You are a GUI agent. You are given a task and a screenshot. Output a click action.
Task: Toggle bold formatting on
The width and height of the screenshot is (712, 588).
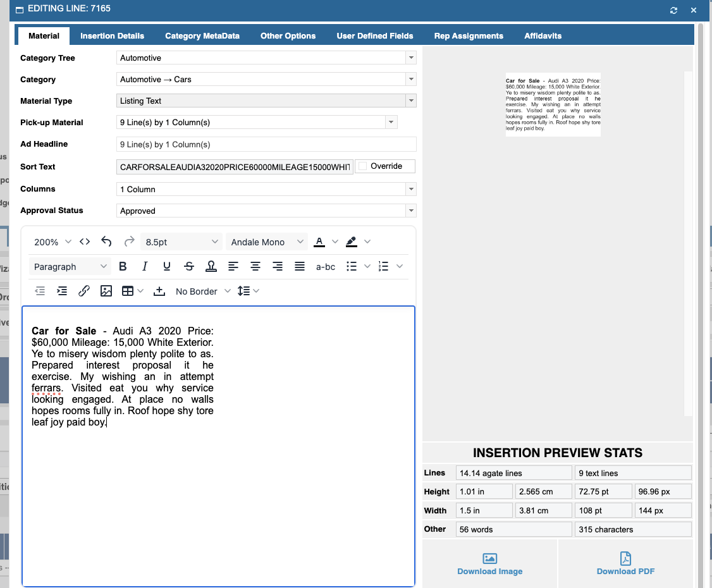123,267
